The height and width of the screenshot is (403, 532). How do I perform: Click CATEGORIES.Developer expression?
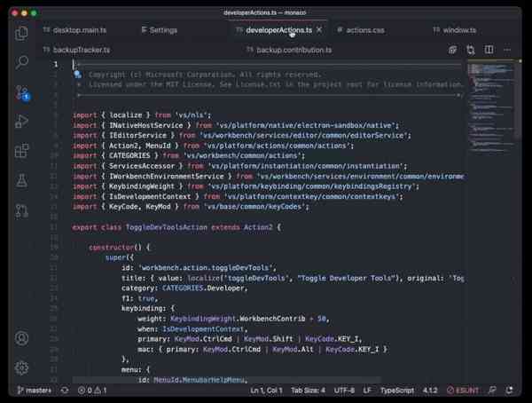coord(203,288)
